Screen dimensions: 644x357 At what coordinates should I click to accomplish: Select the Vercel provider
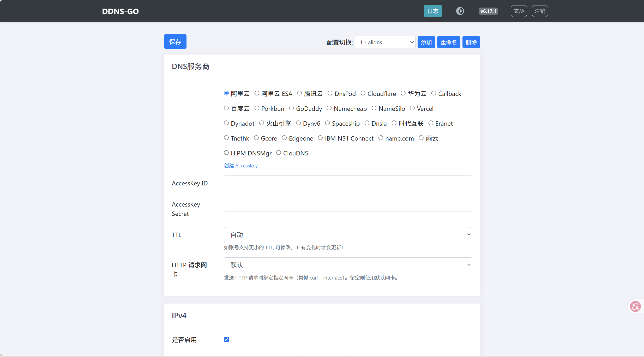pos(412,108)
